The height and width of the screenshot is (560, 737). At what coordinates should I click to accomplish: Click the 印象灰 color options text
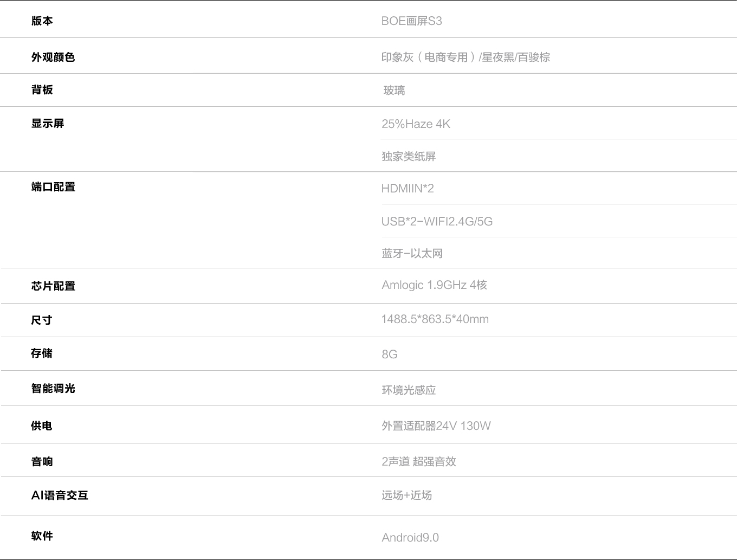[x=465, y=57]
